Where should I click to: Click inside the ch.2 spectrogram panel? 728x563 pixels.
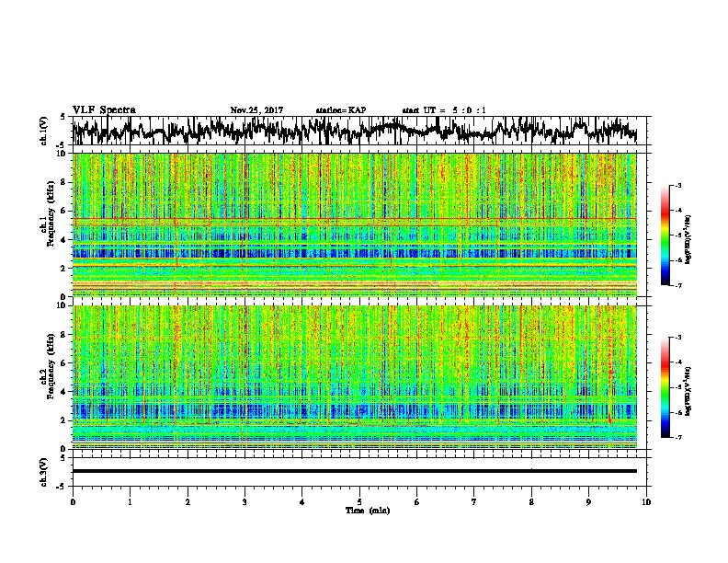[355, 377]
